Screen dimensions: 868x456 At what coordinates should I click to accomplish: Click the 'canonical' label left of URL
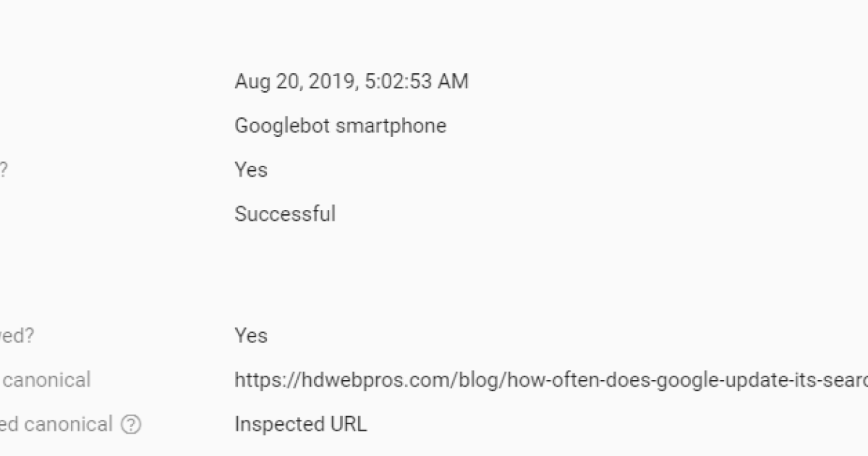click(47, 380)
